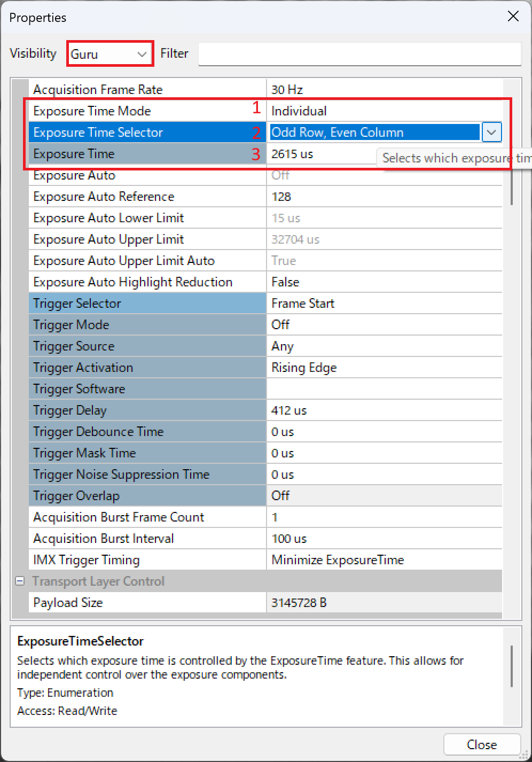
Task: Click the ExposureTimeSelector description heading
Action: coord(80,641)
